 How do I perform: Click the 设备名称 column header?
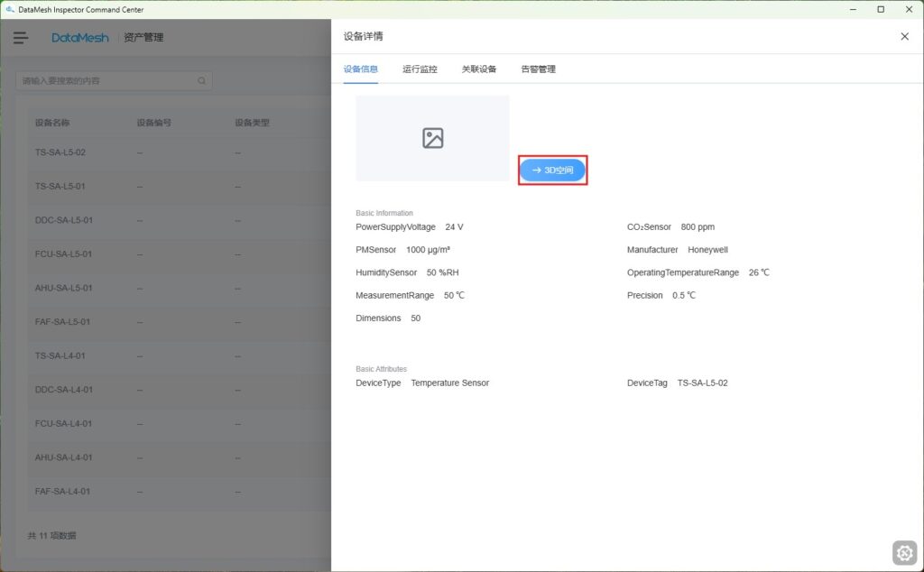(52, 123)
